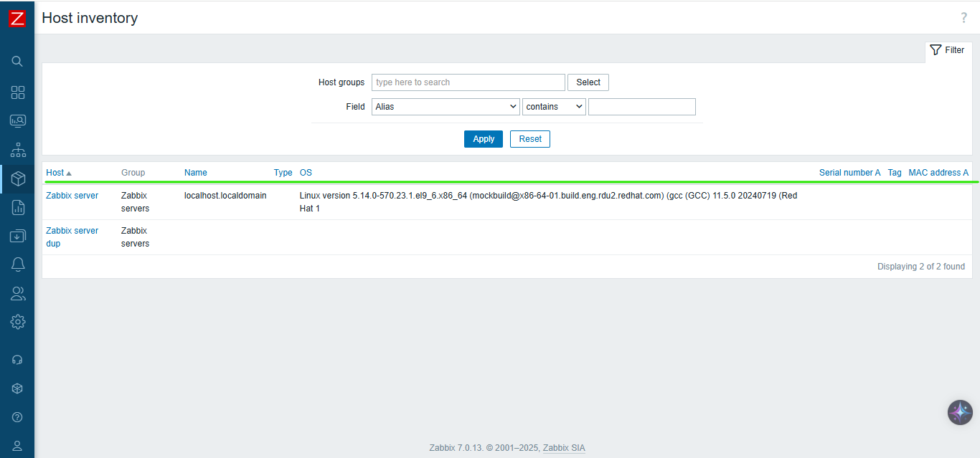Sort by Name column header

click(196, 173)
